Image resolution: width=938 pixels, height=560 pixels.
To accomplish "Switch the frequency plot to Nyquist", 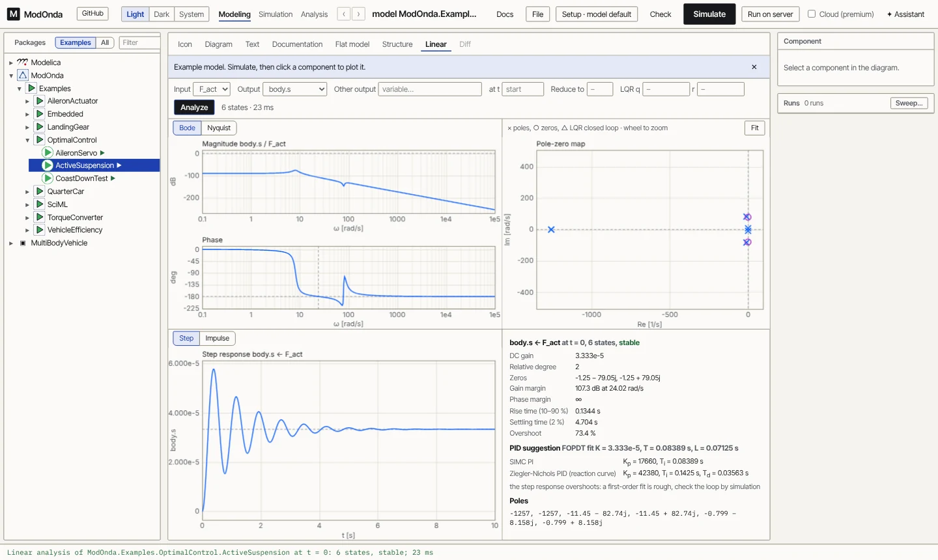I will [x=219, y=128].
